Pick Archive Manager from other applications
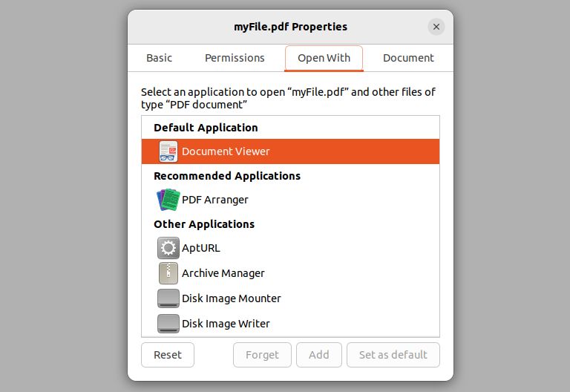Image resolution: width=570 pixels, height=392 pixels. tap(223, 273)
